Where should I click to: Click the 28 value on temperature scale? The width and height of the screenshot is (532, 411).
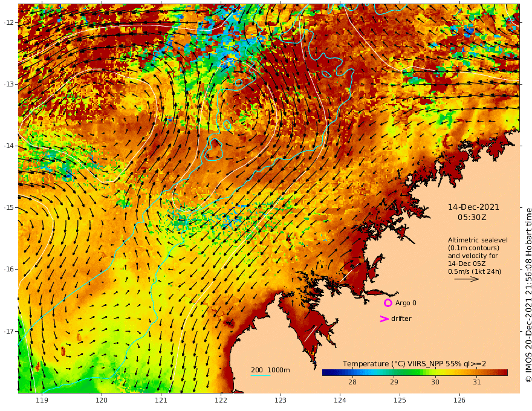352,382
